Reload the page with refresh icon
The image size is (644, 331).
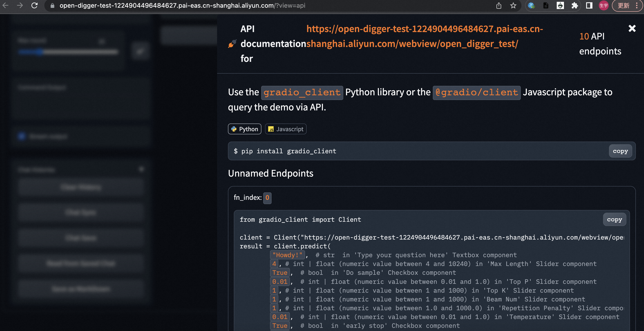(x=35, y=5)
